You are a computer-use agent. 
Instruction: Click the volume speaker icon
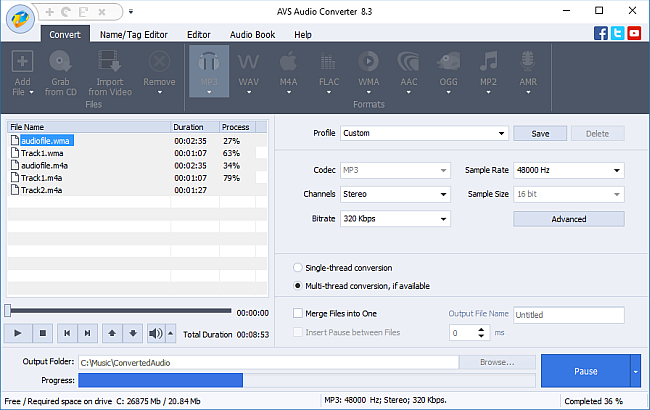(156, 333)
